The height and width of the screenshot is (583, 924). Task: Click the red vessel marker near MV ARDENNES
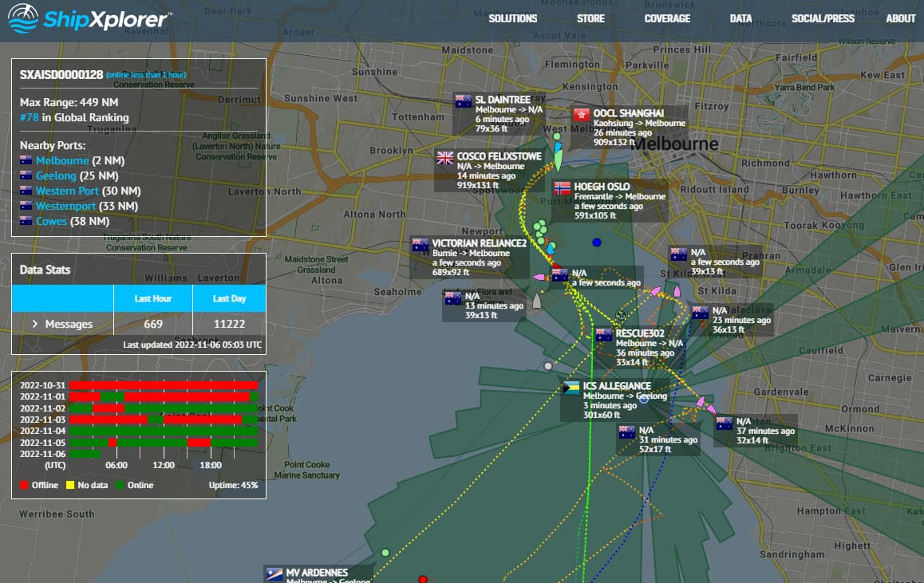[x=423, y=580]
